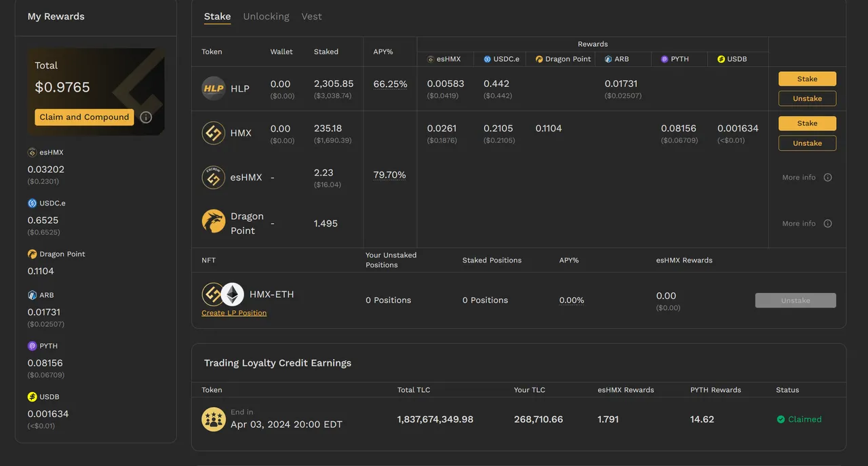The height and width of the screenshot is (466, 868).
Task: Click HLP's USDC.e reward 0.442
Action: click(496, 84)
